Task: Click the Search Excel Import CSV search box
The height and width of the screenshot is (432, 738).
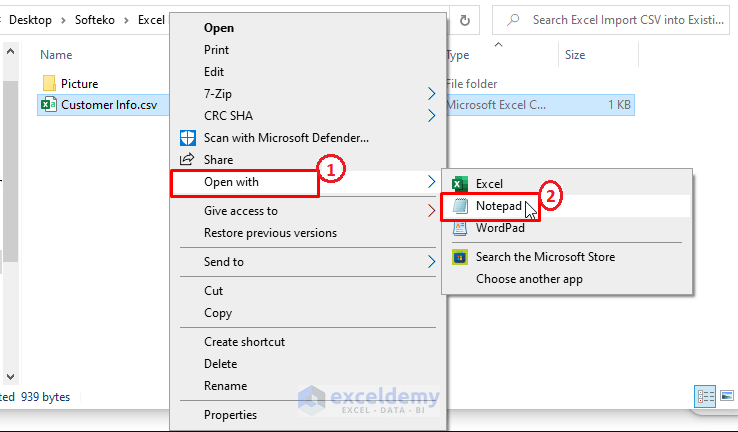Action: (x=620, y=19)
